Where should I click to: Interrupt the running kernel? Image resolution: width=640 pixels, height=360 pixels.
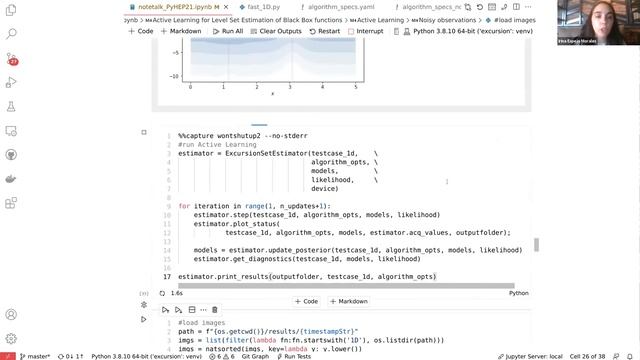365,31
